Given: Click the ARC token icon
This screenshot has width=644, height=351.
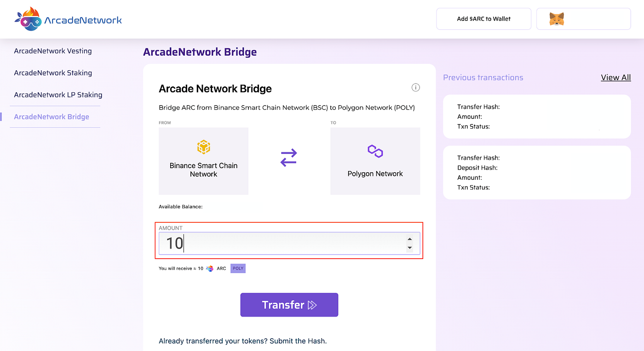Looking at the screenshot, I should pos(210,268).
